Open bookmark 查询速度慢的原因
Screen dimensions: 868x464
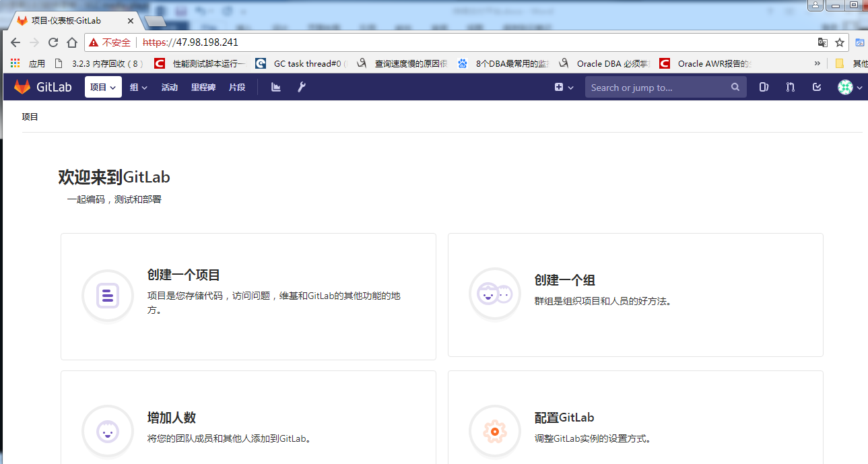coord(402,64)
